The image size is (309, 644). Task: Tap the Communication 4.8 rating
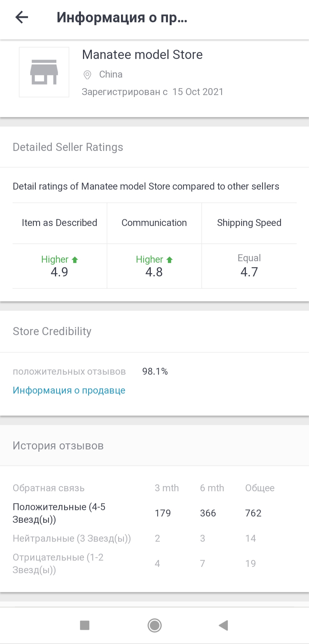[x=154, y=272]
